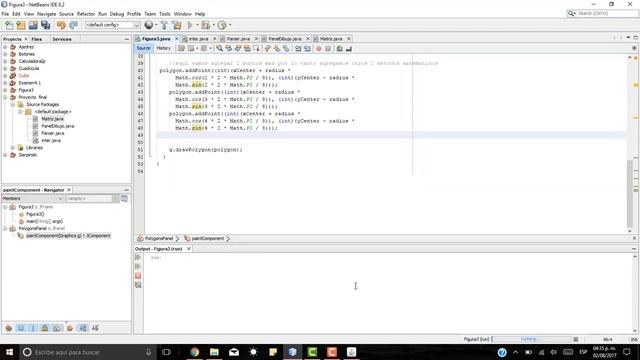
Task: Toggle Show Static Members filter in Navigator
Action: click(33, 328)
